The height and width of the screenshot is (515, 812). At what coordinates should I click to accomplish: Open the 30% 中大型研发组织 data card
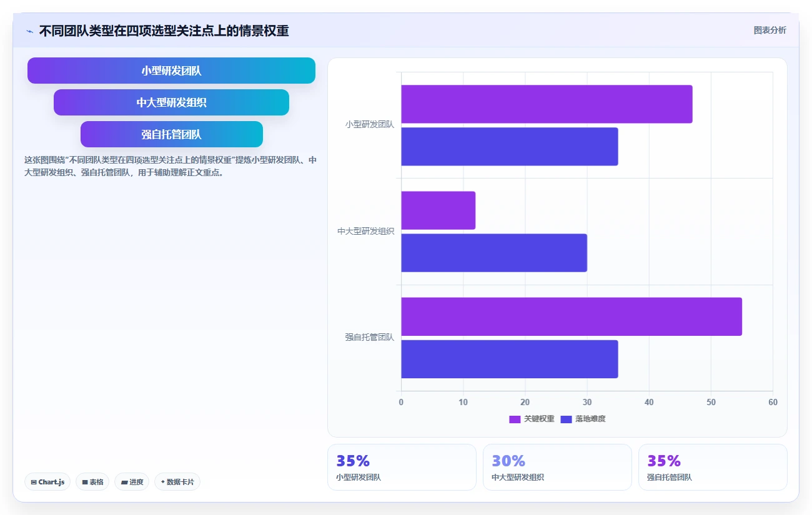tap(557, 467)
